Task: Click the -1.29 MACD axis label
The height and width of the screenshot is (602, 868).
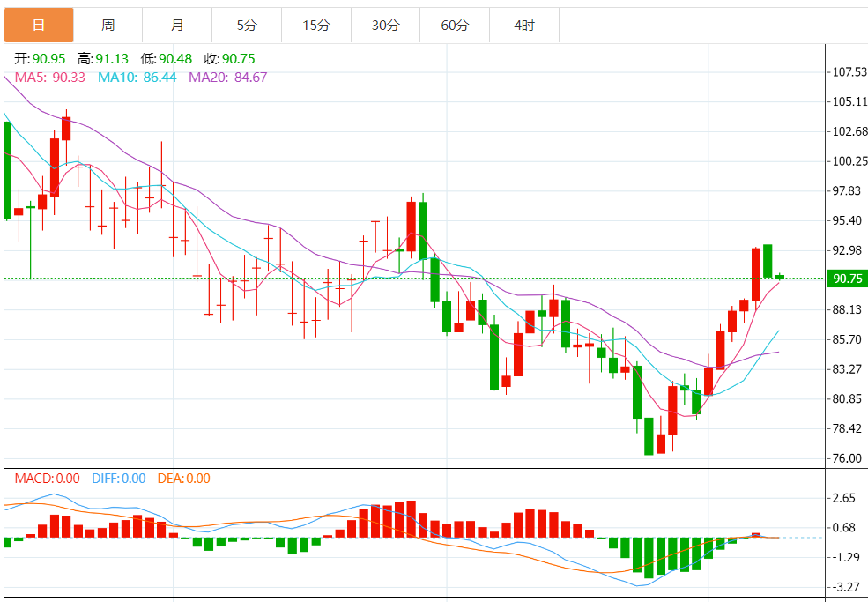Action: pyautogui.click(x=844, y=557)
